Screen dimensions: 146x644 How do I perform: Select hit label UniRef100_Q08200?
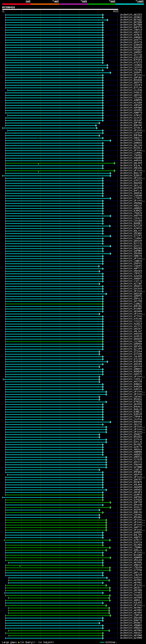click(131, 578)
